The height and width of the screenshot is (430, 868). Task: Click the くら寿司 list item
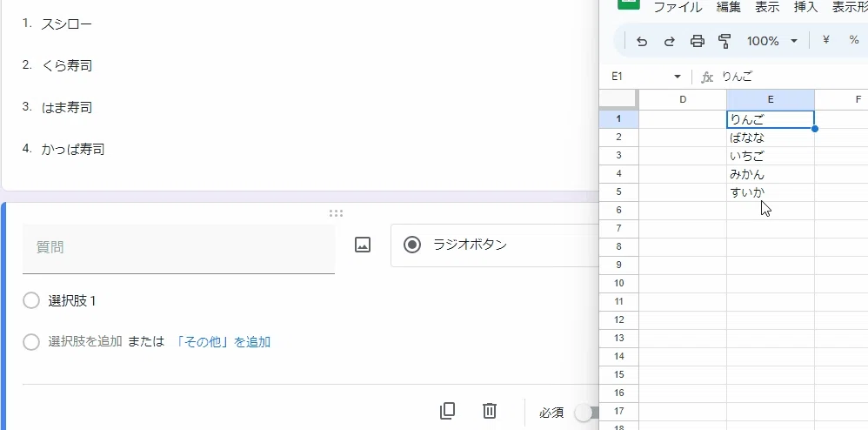click(66, 65)
